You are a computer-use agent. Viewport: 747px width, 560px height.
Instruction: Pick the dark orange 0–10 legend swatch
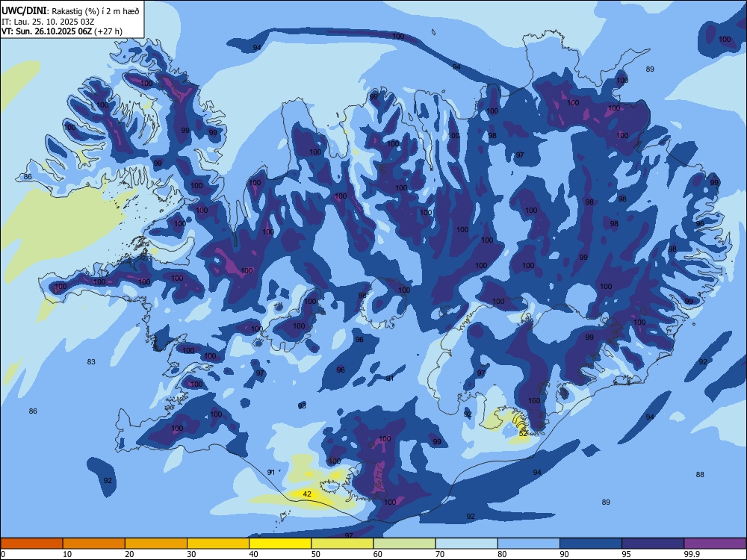(31, 544)
